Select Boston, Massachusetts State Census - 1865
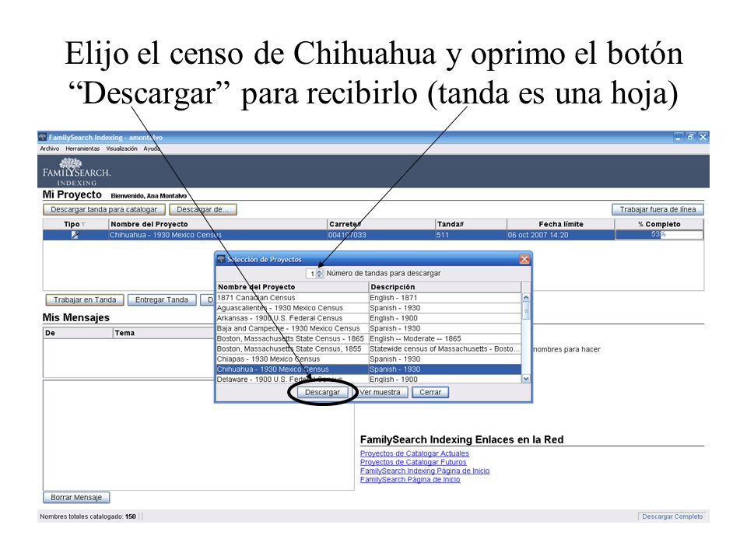This screenshot has height=560, width=747. 368,338
